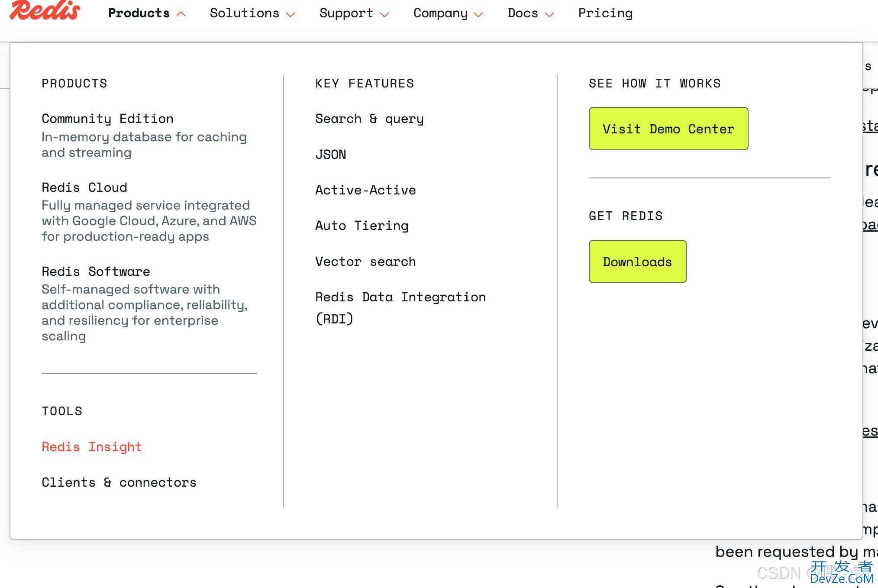Click the GET REDIS heading
Image resolution: width=878 pixels, height=588 pixels.
click(626, 216)
